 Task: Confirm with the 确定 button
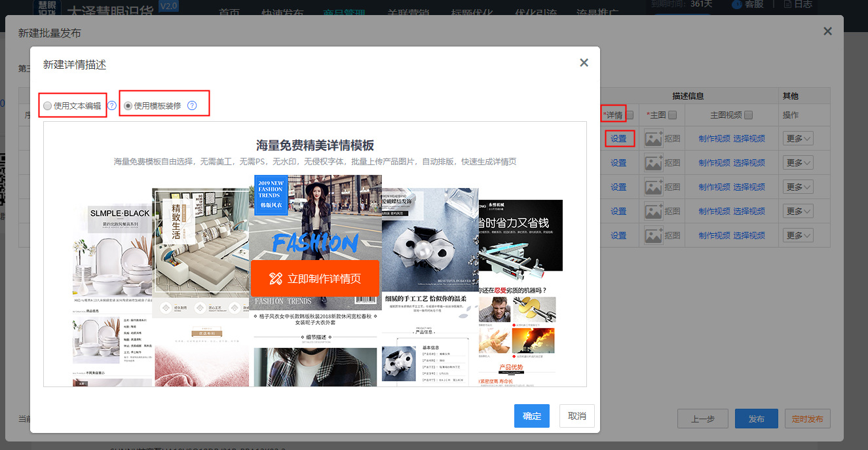532,416
